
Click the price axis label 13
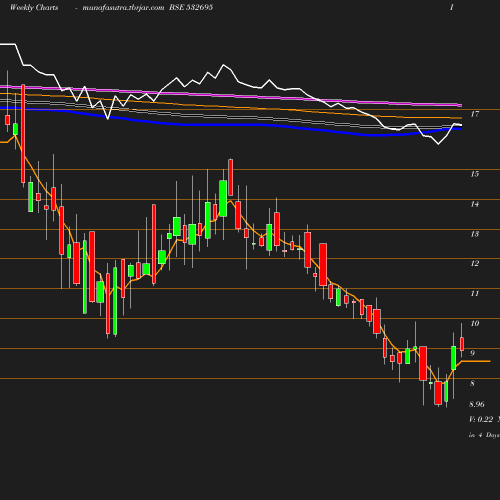click(475, 234)
